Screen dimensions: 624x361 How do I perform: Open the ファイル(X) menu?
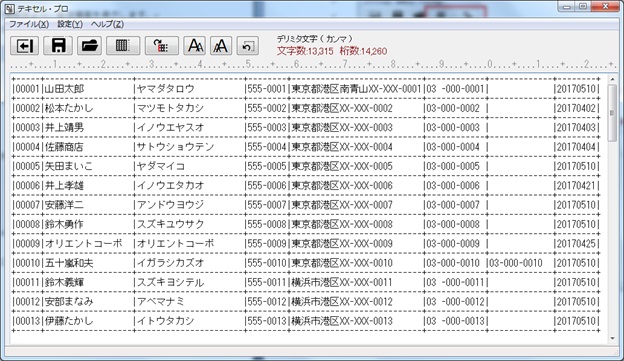pos(29,24)
